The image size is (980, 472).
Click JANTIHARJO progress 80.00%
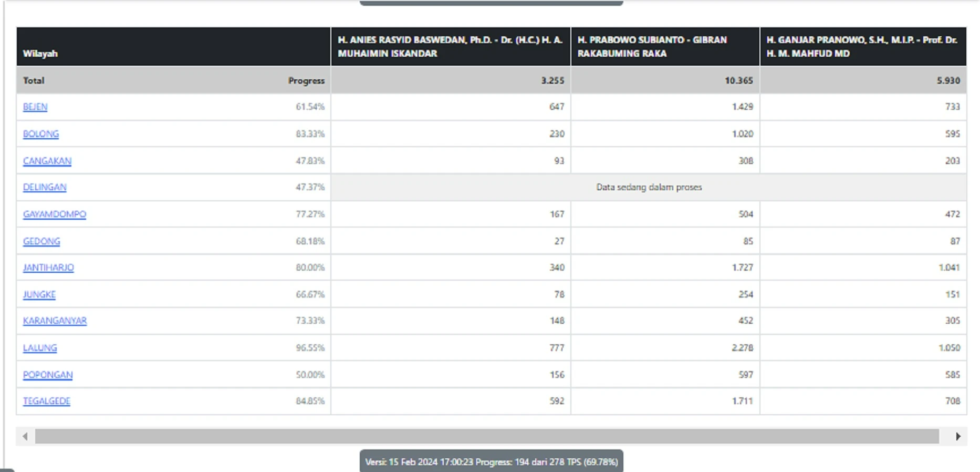point(310,268)
